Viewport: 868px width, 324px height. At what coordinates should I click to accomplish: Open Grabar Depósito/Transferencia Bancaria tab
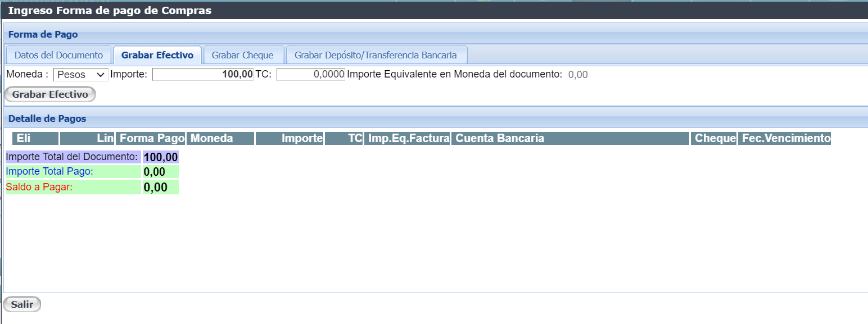pos(376,55)
